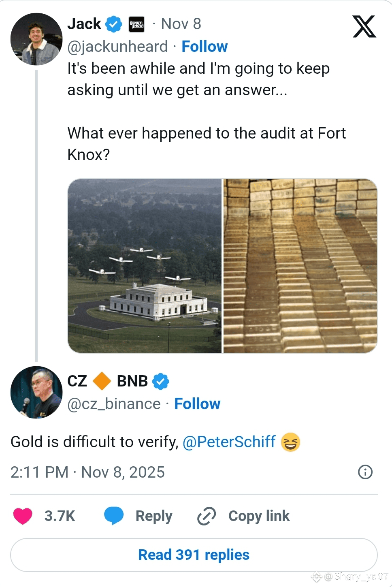
Task: Click the 2:11 PM Nov 8, 2025 timestamp
Action: 87,472
